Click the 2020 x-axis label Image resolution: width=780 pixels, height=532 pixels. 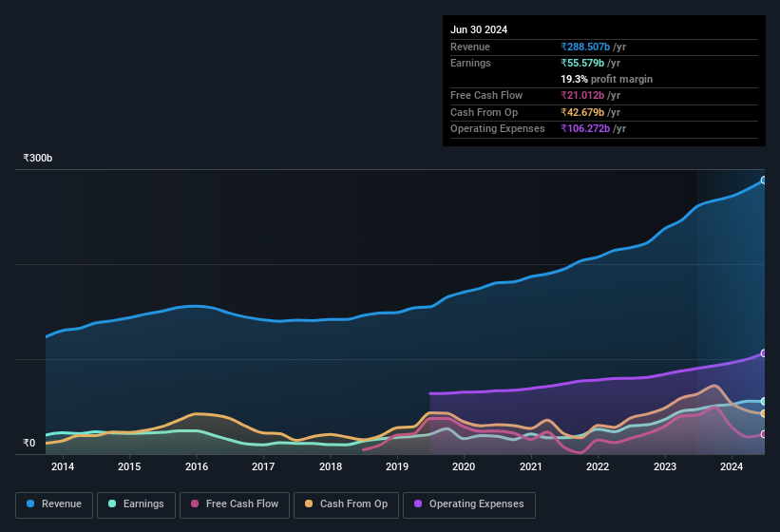tap(464, 466)
